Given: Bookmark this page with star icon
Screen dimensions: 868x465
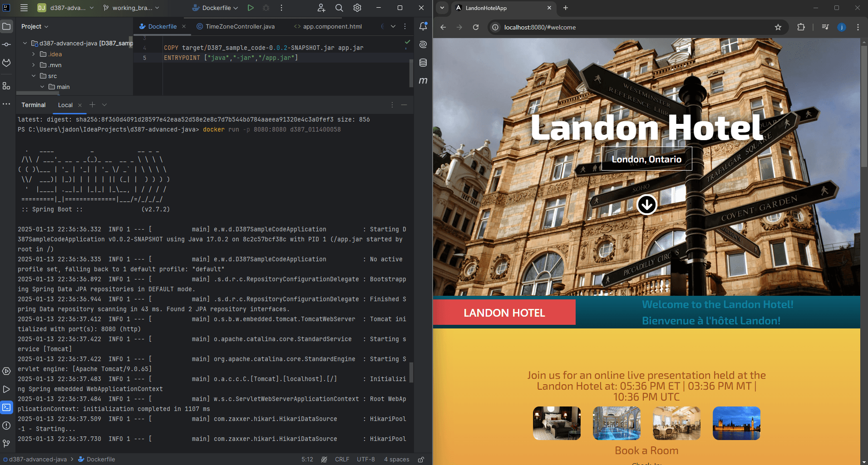Looking at the screenshot, I should tap(778, 27).
